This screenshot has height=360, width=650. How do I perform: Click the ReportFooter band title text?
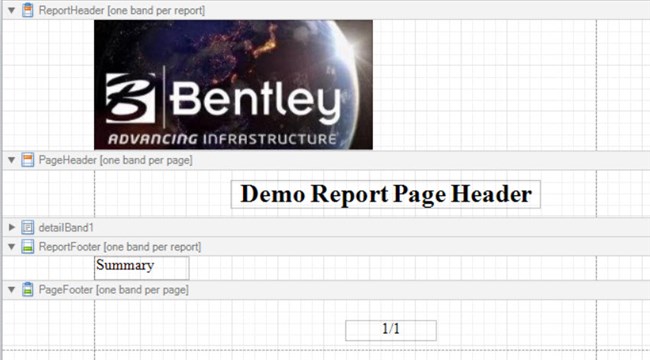[120, 247]
